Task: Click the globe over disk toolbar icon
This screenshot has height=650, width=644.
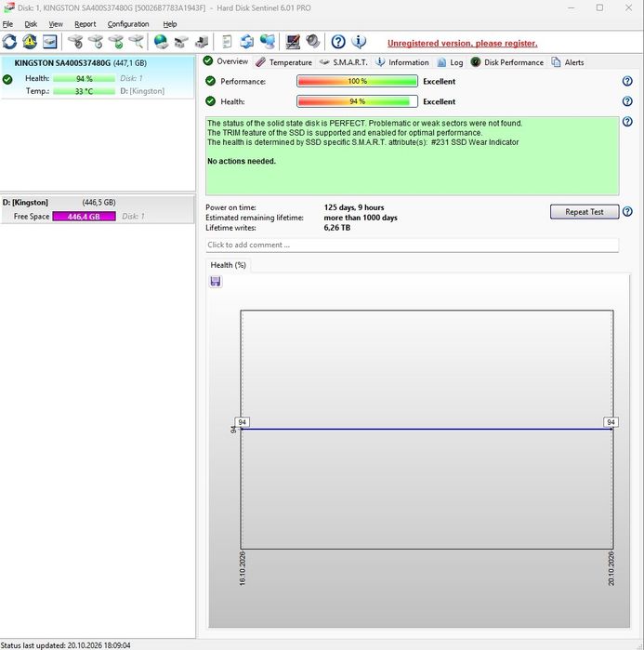Action: [161, 42]
